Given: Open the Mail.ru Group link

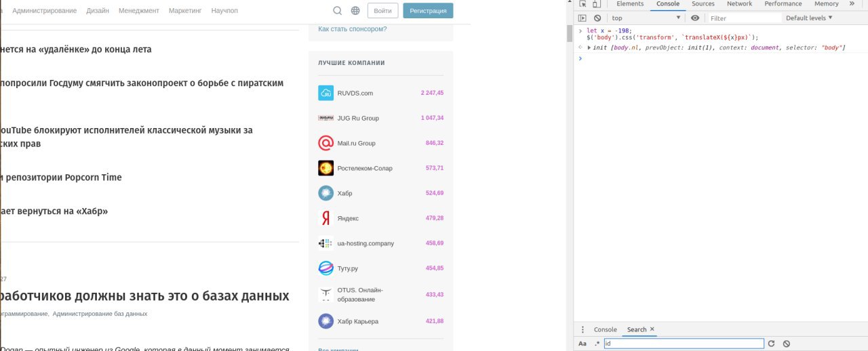Looking at the screenshot, I should [356, 144].
